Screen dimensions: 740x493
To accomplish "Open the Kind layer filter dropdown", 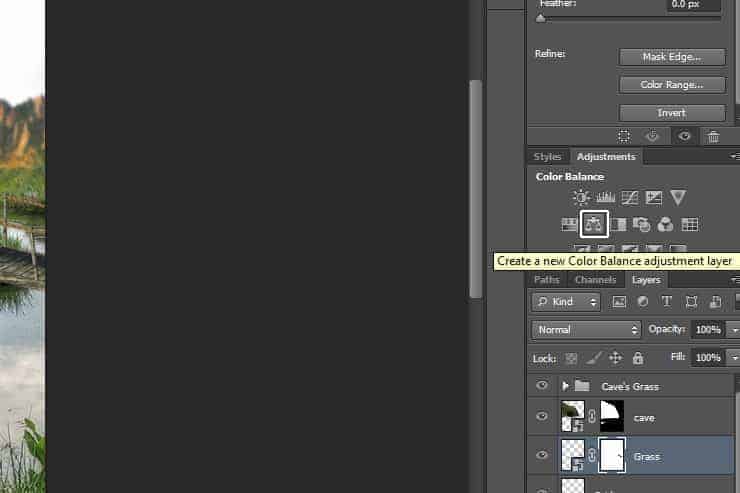I will [x=566, y=301].
